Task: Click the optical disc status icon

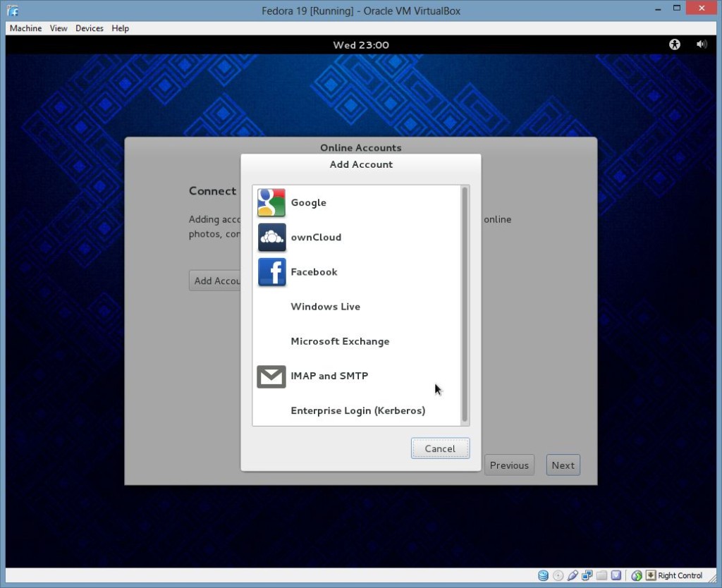Action: 558,575
